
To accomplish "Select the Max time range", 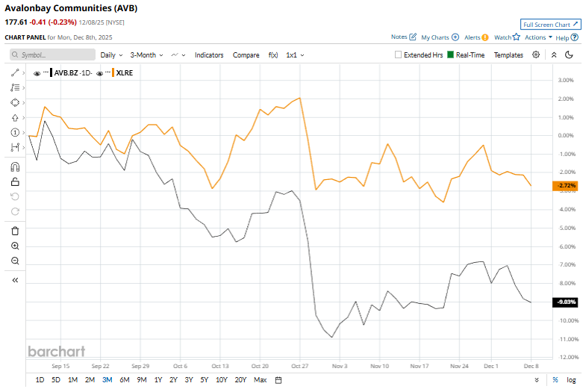I will (x=261, y=380).
